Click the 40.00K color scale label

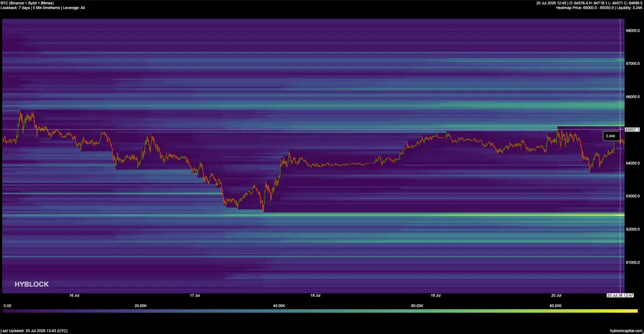click(279, 306)
